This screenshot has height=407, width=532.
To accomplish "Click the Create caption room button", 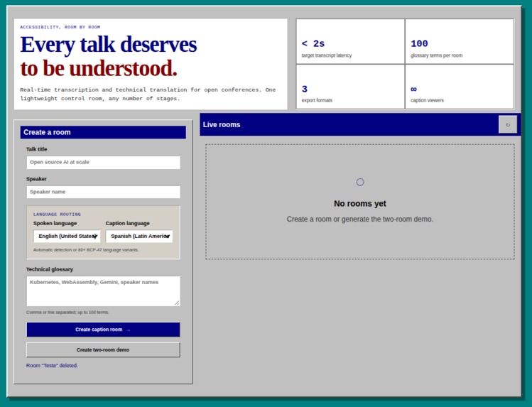I will [x=103, y=330].
